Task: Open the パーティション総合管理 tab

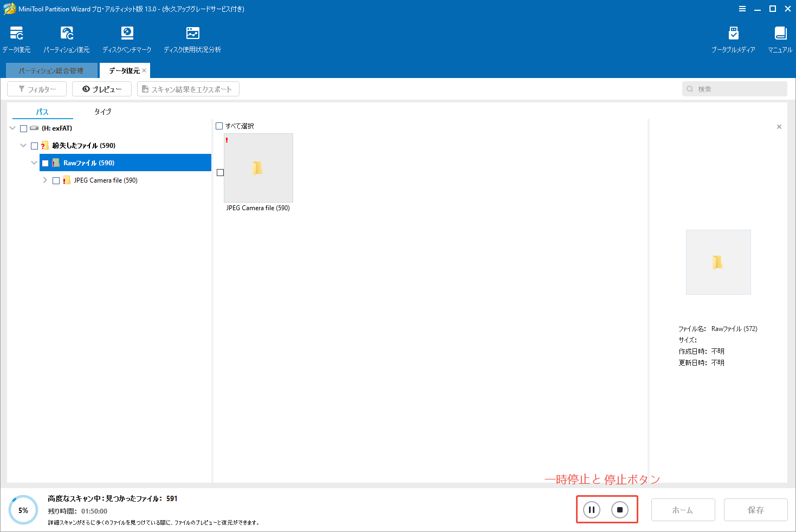Action: pos(51,70)
